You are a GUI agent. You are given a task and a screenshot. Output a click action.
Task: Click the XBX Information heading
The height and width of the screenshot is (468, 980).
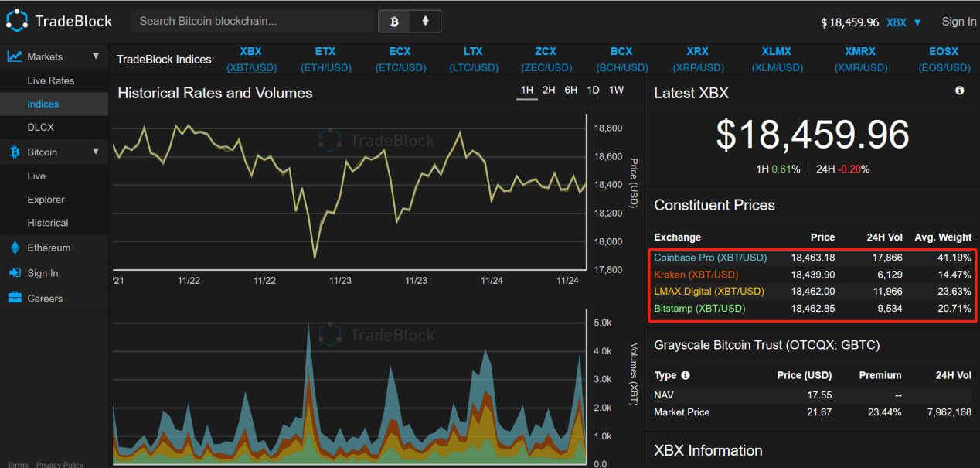[x=708, y=450]
